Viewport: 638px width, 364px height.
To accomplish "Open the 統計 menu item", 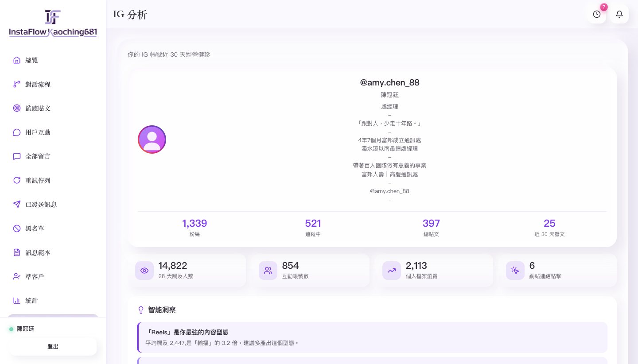I will 53,300.
